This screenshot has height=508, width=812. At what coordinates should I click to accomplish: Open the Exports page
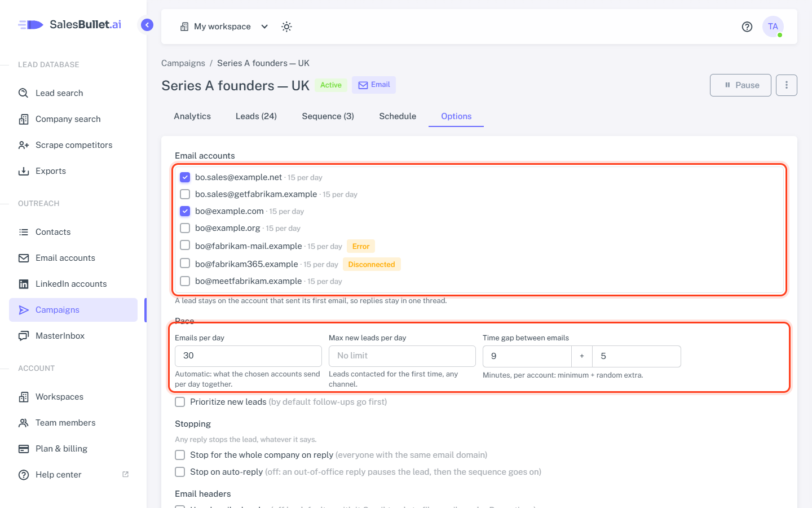point(73,171)
